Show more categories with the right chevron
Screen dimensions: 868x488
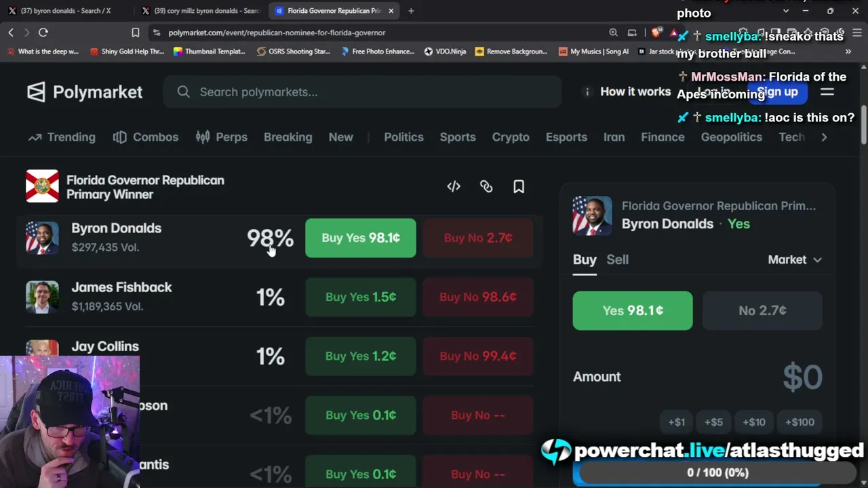pyautogui.click(x=824, y=137)
